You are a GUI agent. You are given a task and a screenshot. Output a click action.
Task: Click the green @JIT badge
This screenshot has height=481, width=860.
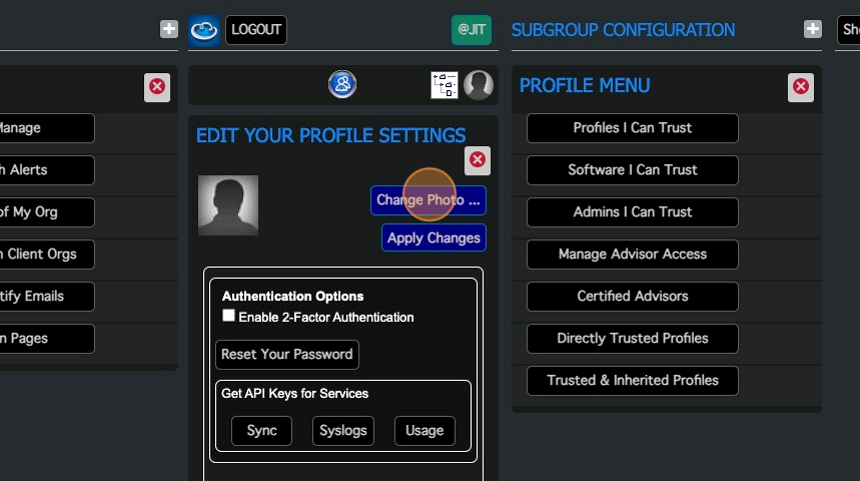pos(471,30)
